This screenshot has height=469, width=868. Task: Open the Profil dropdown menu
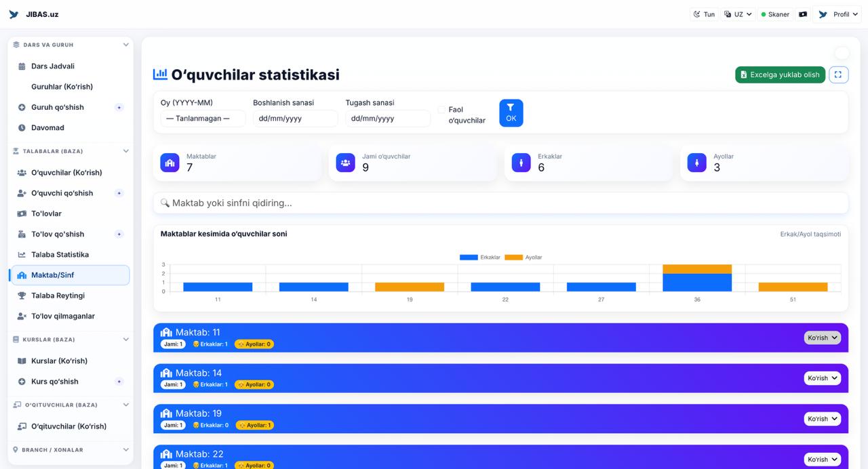tap(839, 14)
